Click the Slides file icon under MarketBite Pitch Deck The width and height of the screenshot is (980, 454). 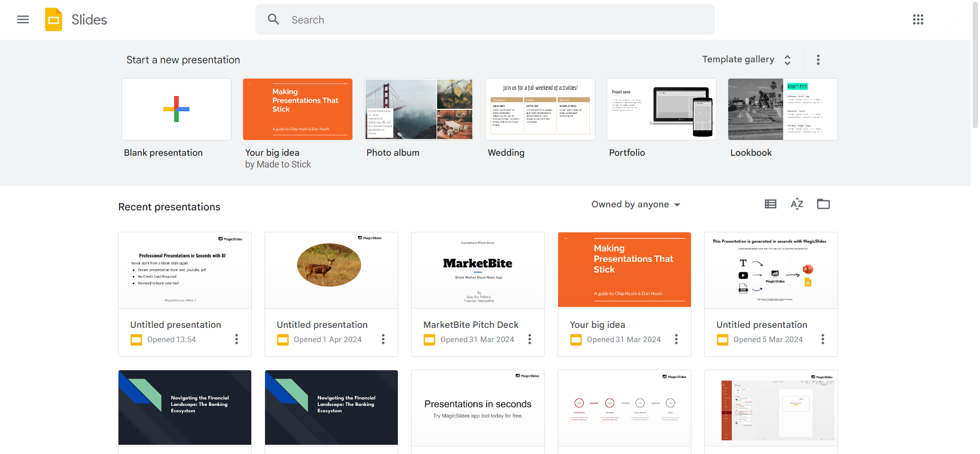pos(429,340)
